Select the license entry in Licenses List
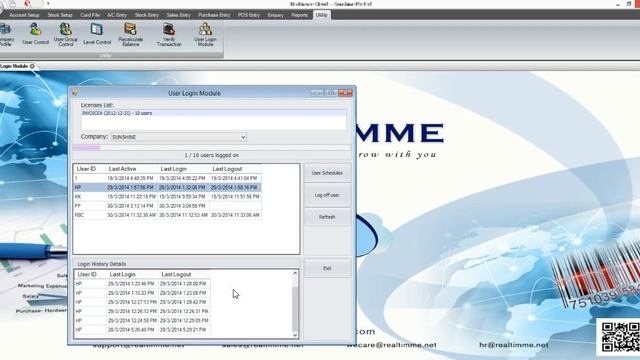 pyautogui.click(x=213, y=113)
